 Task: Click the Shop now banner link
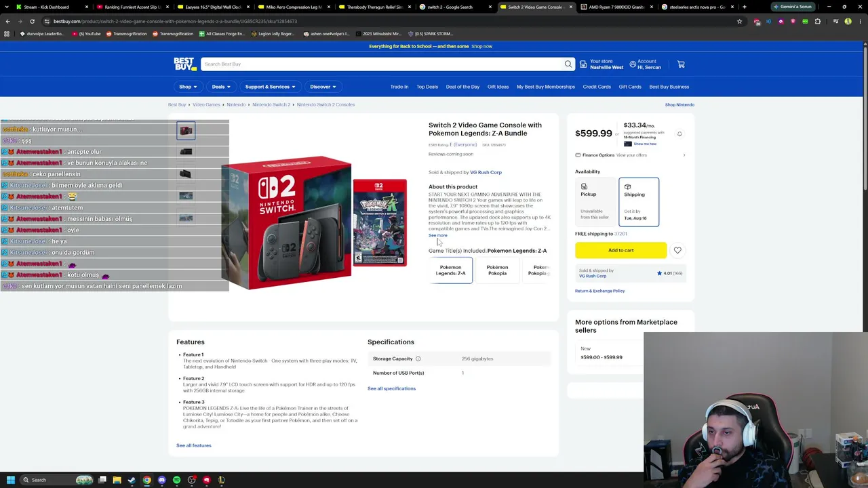coord(481,46)
